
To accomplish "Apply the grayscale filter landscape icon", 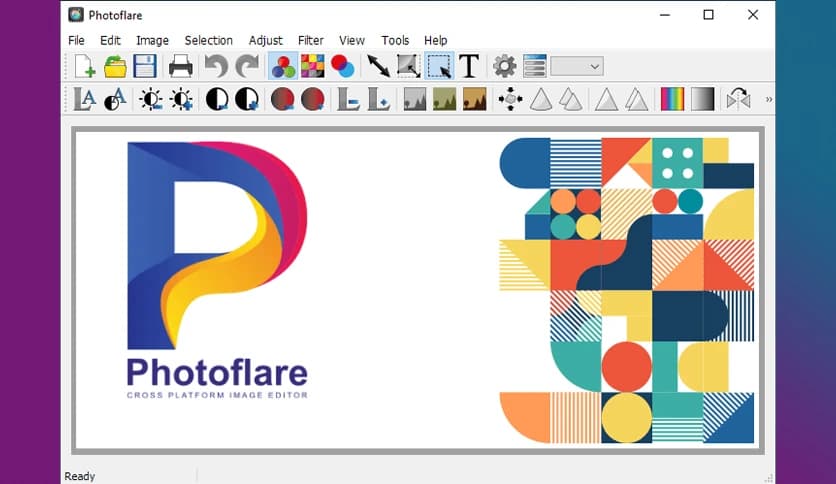I will coord(414,99).
